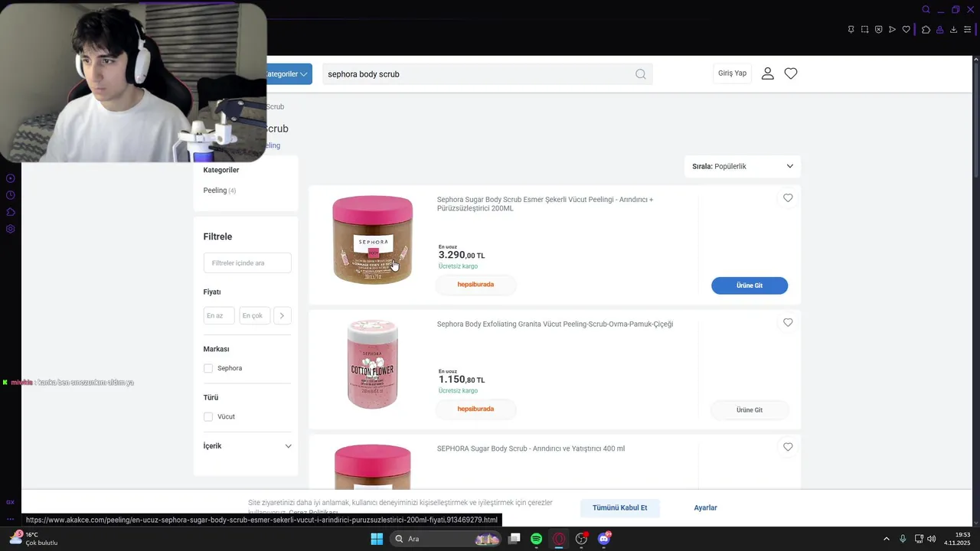Open Opera snapshot tool icon
This screenshot has height=551, width=980.
[x=864, y=30]
